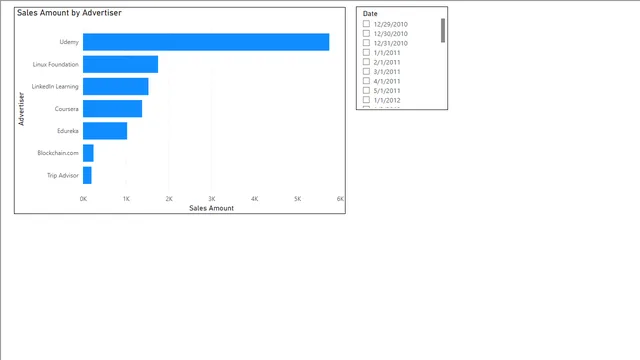Click the Linux Foundation axis label
640x360 pixels.
56,64
